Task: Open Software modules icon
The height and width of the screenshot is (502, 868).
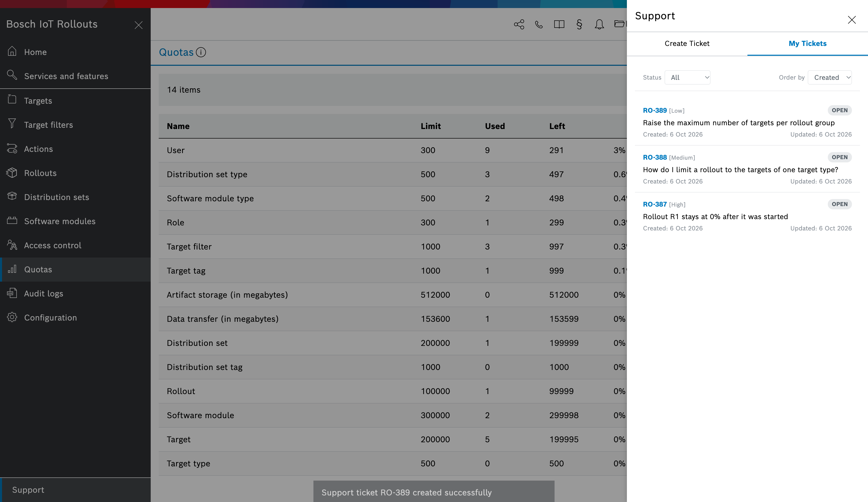Action: (12, 220)
